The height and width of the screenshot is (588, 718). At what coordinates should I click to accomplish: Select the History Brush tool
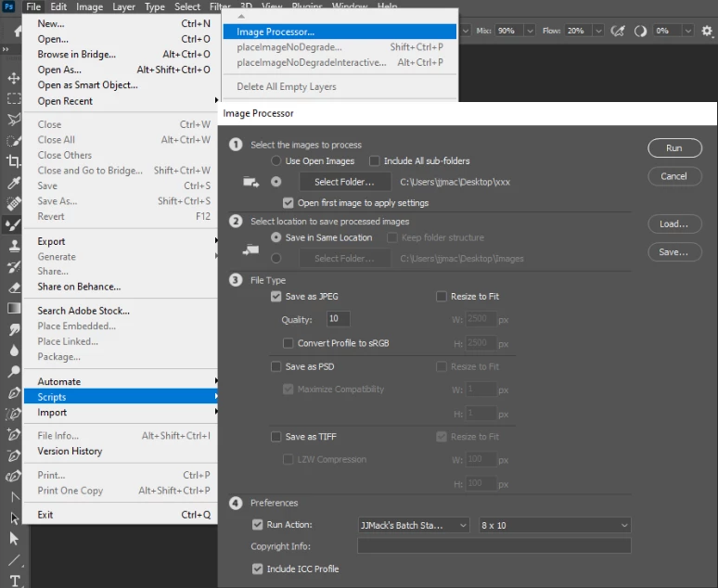(x=14, y=267)
